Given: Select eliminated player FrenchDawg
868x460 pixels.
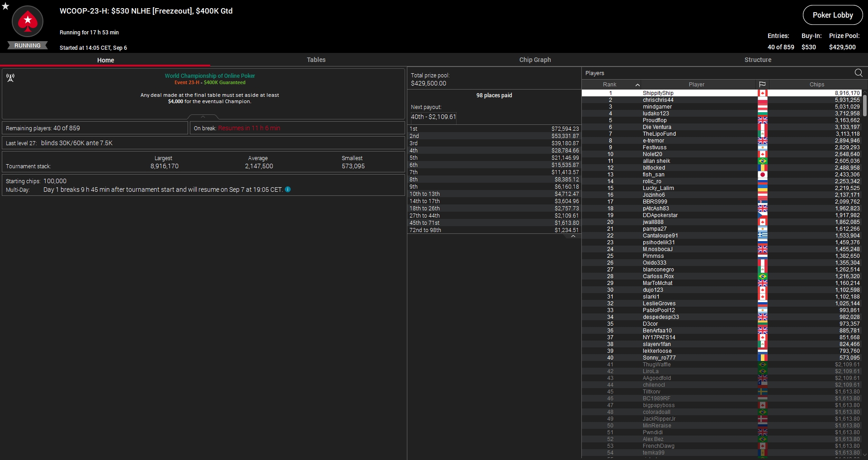Looking at the screenshot, I should click(x=722, y=446).
